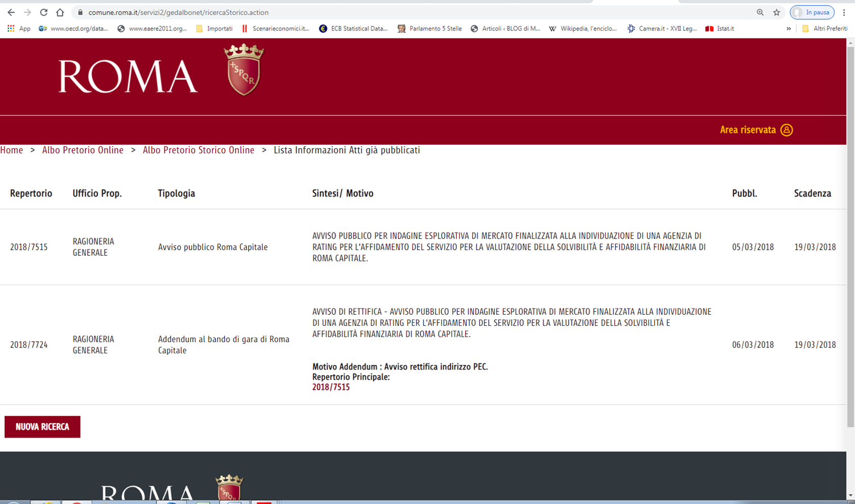This screenshot has width=855, height=504.
Task: Bookmark this page with the star icon
Action: point(776,12)
